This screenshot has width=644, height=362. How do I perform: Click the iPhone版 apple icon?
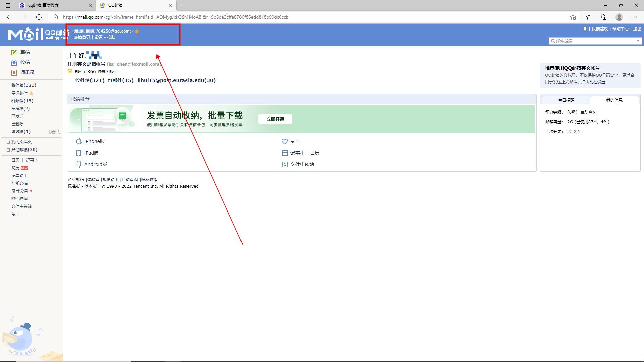[x=79, y=141]
